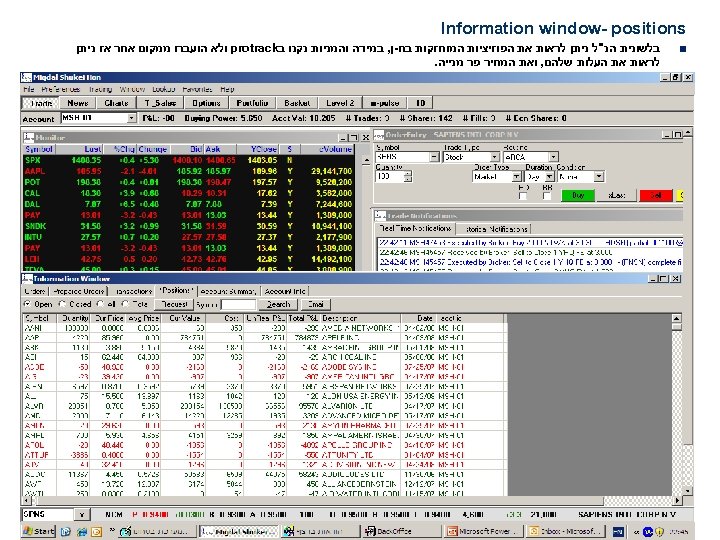Open the Favorites menu

click(197, 89)
